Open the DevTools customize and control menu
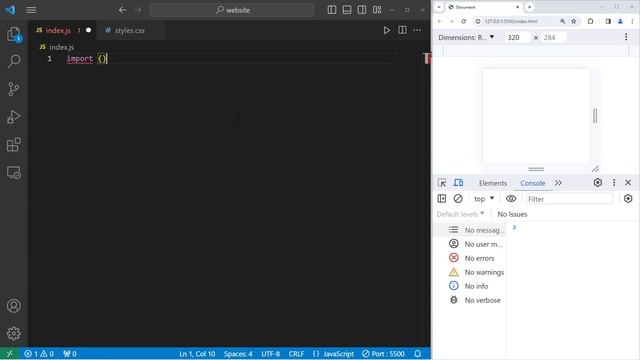The image size is (640, 360). coord(614,182)
